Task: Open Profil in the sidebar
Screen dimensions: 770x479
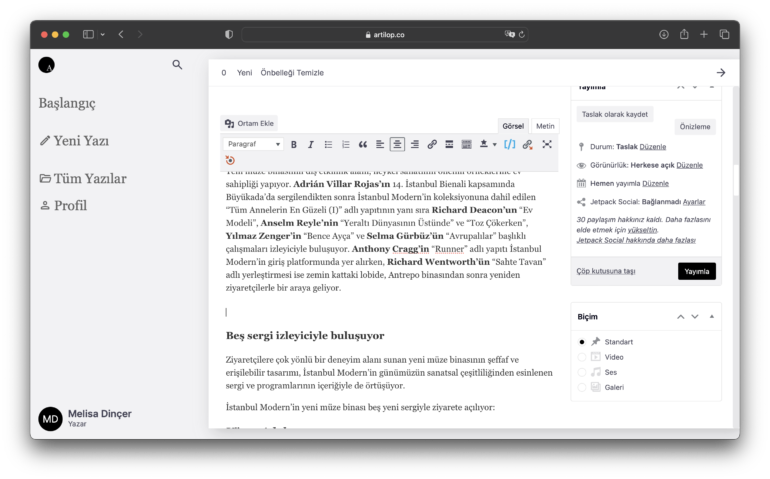Action: pos(63,205)
